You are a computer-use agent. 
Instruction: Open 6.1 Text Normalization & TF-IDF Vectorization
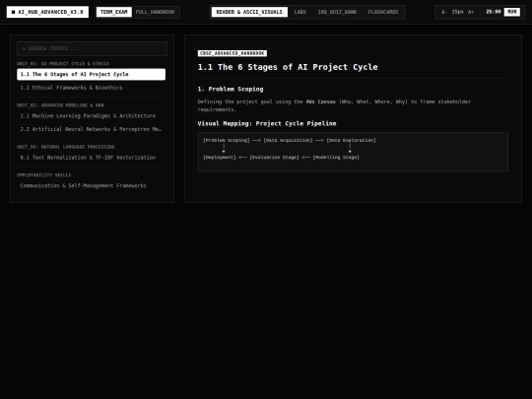[92, 158]
